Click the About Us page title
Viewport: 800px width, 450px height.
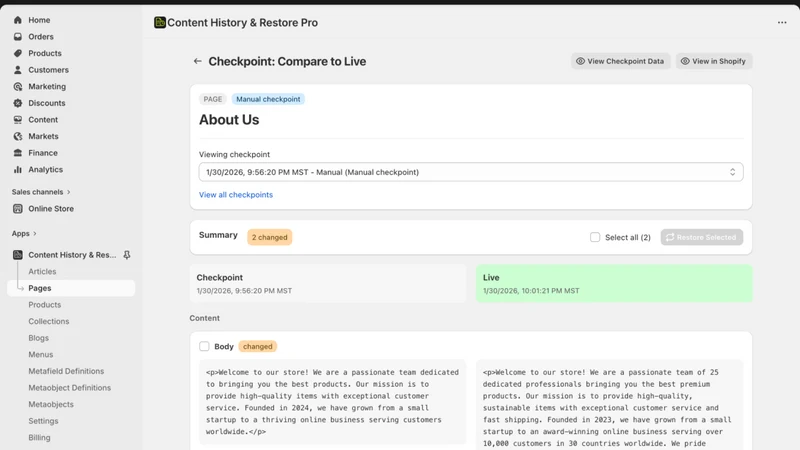(x=229, y=119)
